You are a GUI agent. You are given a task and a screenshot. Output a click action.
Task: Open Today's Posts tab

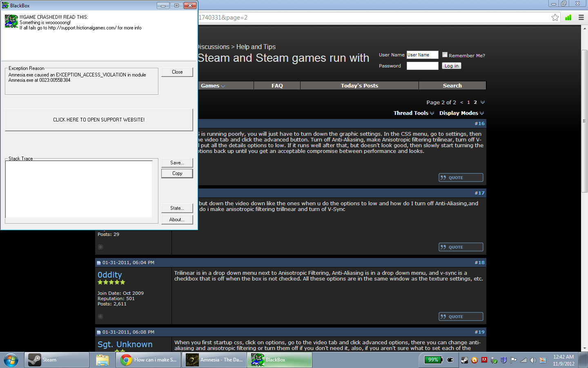pos(359,86)
